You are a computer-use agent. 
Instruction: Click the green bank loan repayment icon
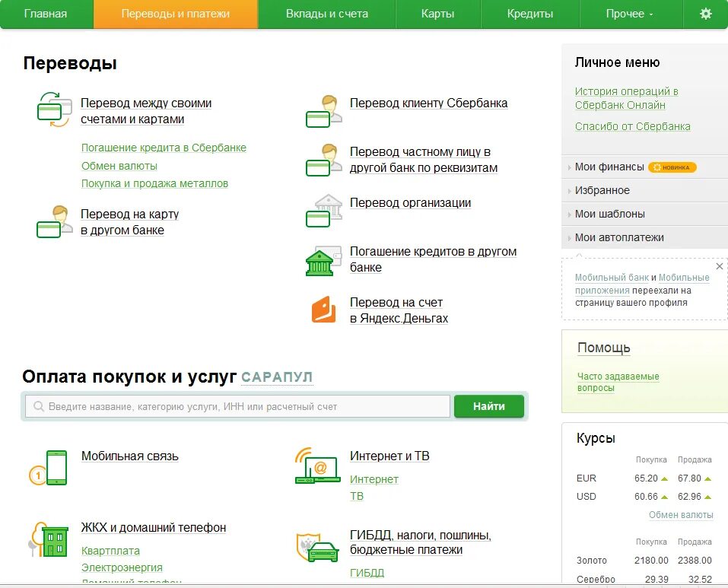(x=323, y=261)
